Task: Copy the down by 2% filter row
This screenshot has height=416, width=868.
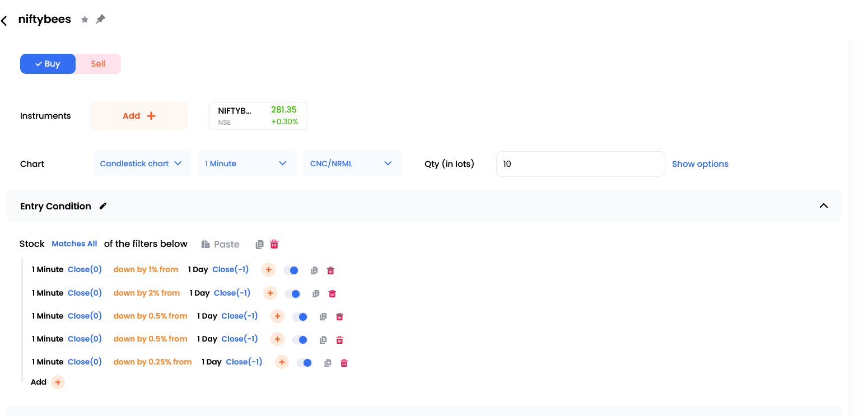Action: (x=316, y=293)
